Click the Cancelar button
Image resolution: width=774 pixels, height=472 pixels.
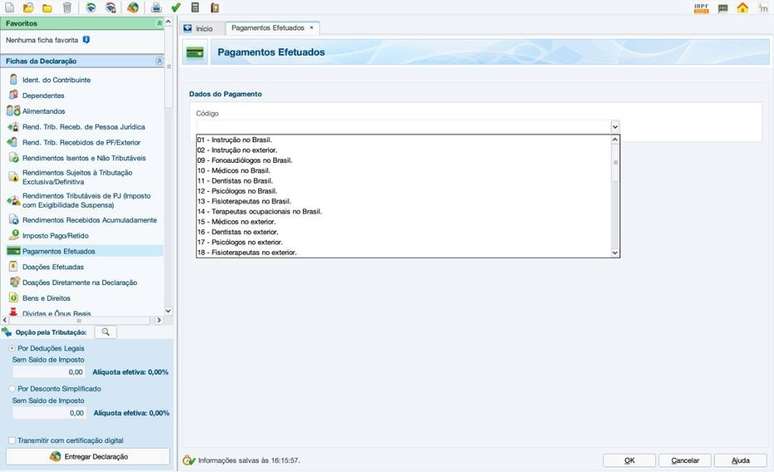[685, 460]
